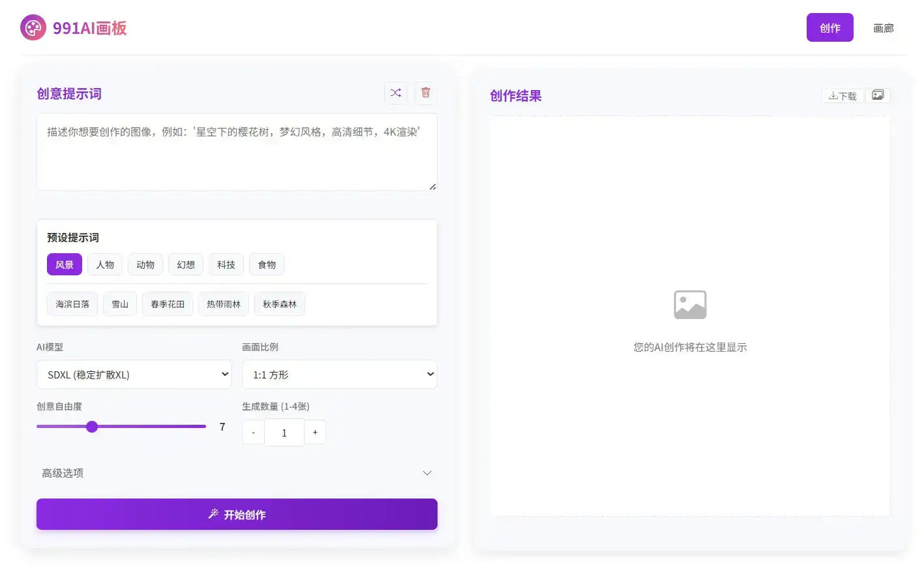Select the 科技 preset category
This screenshot has width=924, height=569.
click(x=226, y=264)
